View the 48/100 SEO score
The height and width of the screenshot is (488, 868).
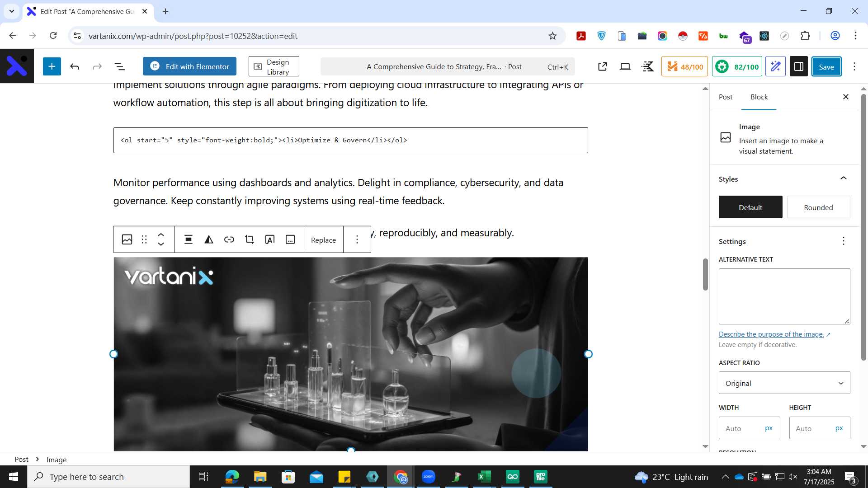[x=684, y=66]
